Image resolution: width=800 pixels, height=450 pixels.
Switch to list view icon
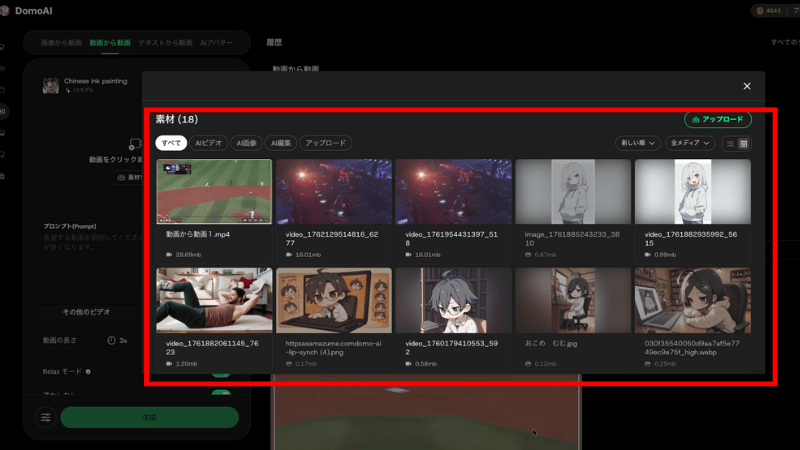[730, 144]
